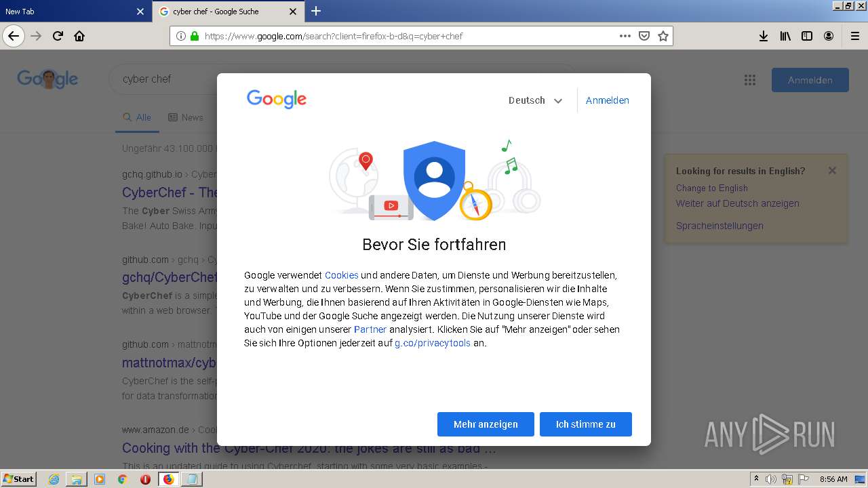Save page to Pocket icon
The height and width of the screenshot is (488, 868).
click(x=644, y=36)
